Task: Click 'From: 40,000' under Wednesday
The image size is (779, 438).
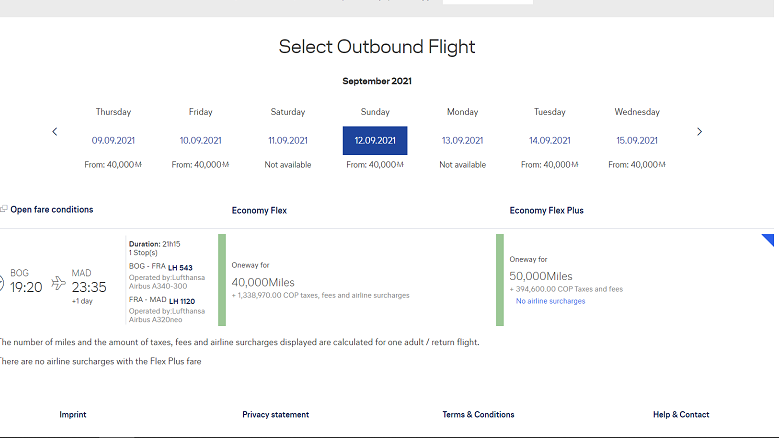Action: point(637,164)
